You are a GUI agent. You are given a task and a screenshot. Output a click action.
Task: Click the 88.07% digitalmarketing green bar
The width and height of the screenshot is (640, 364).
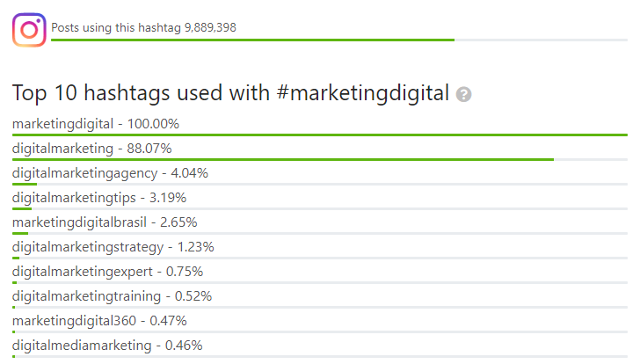click(x=283, y=159)
